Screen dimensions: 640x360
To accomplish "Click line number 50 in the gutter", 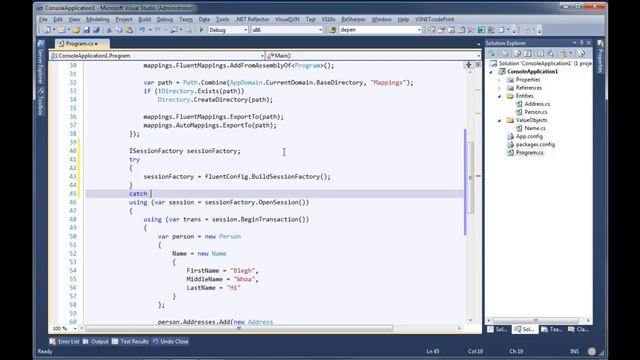I will point(73,236).
